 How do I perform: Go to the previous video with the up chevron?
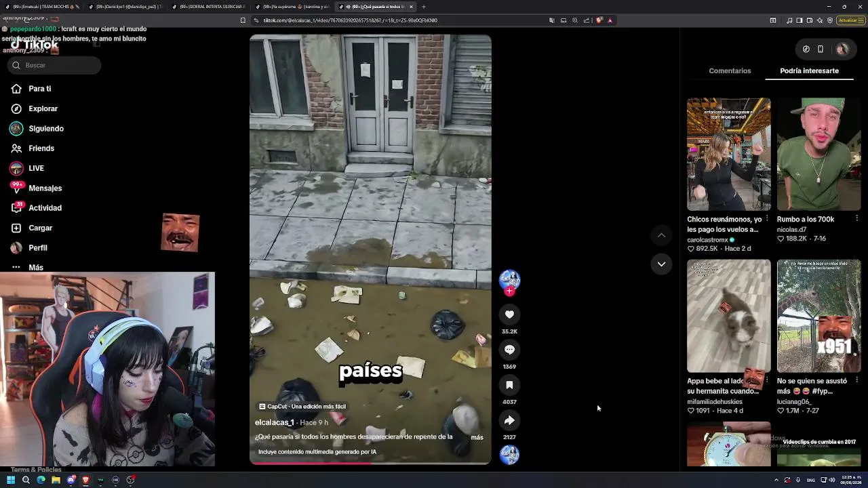661,235
